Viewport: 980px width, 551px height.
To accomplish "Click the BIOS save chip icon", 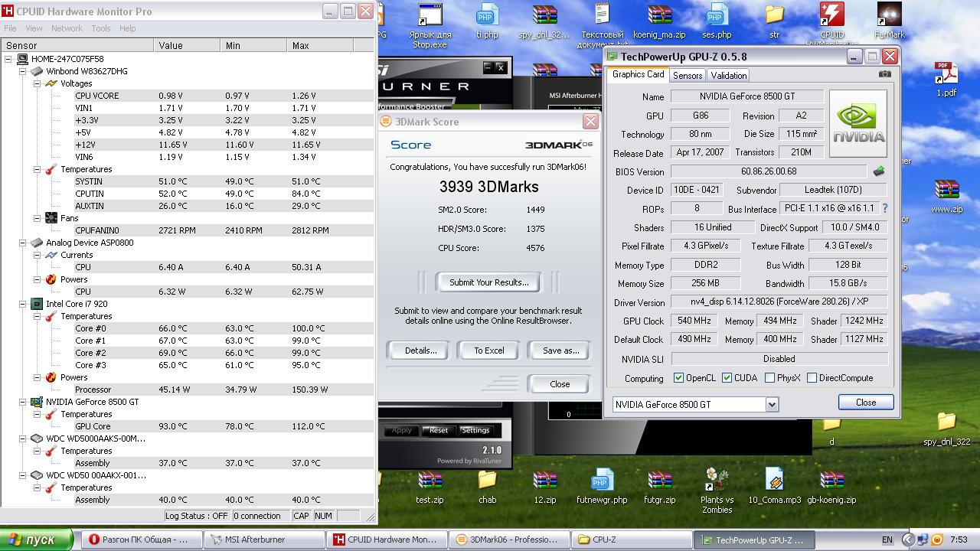I will tap(879, 171).
